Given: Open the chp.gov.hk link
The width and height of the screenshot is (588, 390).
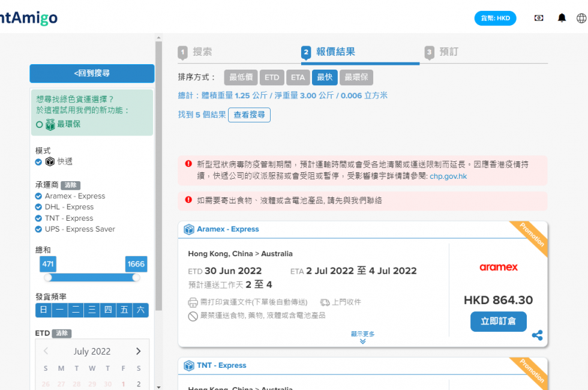Looking at the screenshot, I should point(448,176).
